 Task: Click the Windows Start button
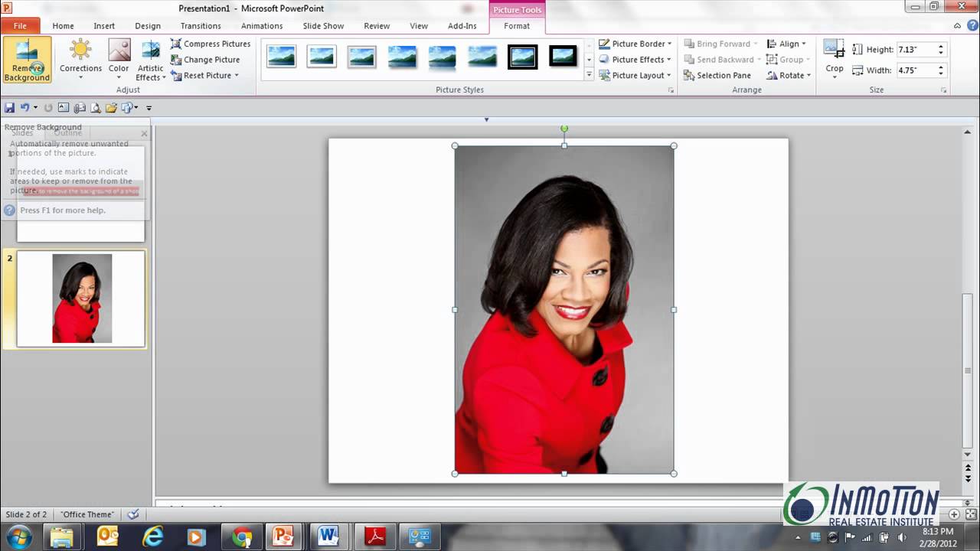(x=18, y=537)
